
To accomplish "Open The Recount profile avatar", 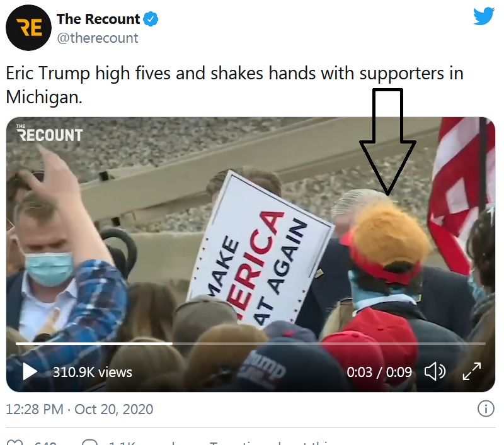I will coord(28,28).
